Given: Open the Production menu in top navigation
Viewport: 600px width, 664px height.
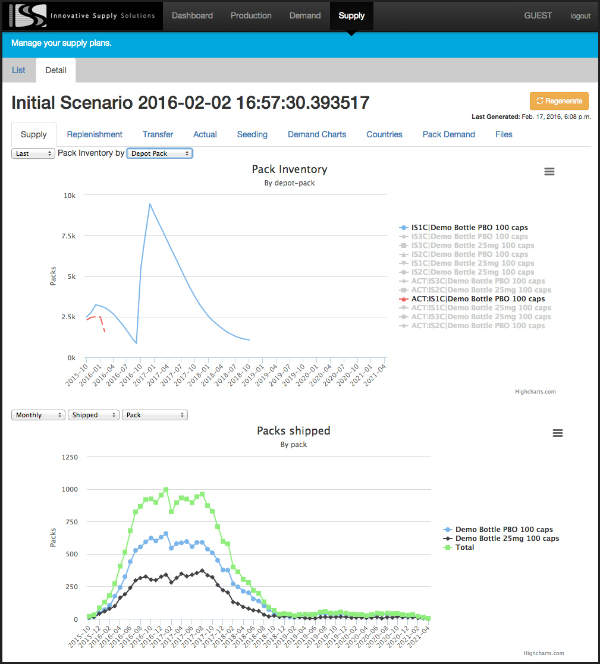Looking at the screenshot, I should click(x=250, y=16).
